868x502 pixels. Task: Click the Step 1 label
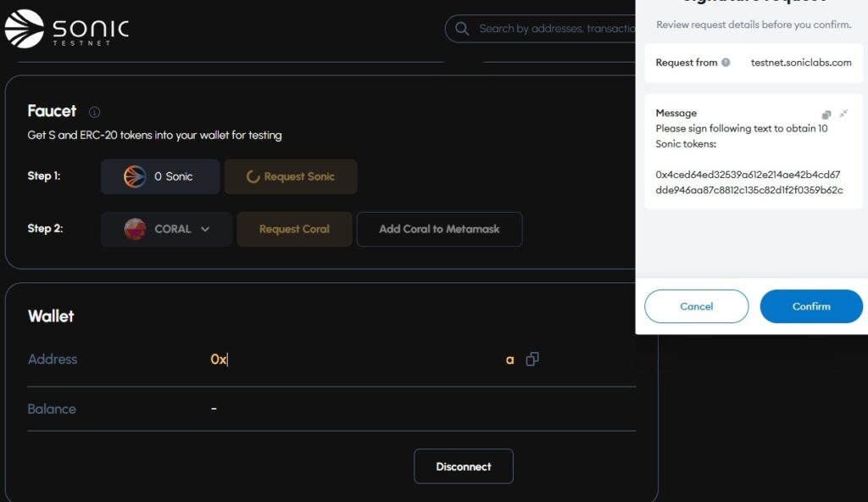[44, 176]
